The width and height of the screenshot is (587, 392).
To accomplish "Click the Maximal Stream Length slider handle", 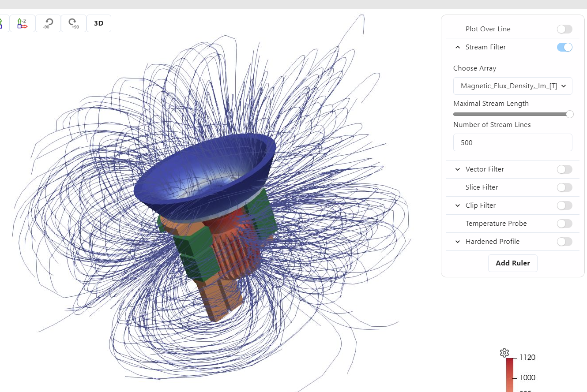I will point(569,114).
